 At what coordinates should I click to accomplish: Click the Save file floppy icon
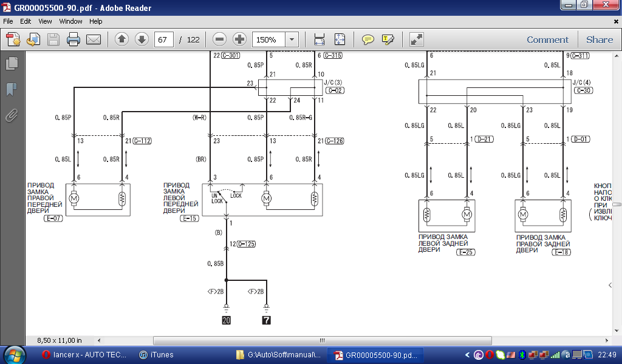click(x=53, y=39)
